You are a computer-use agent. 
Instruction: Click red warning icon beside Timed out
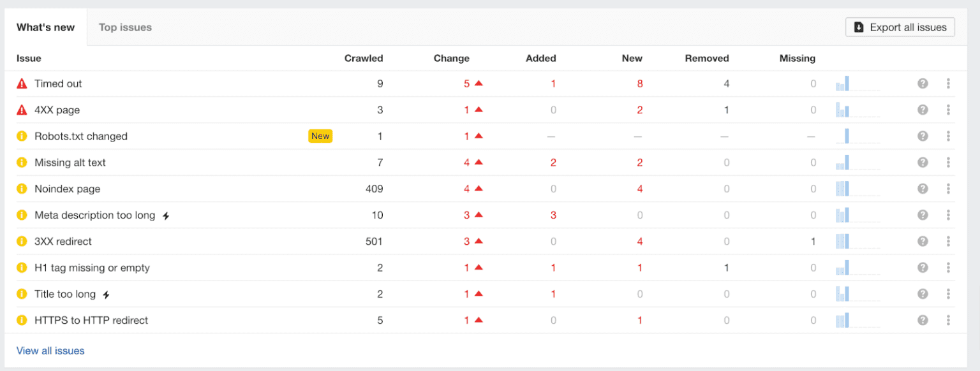[22, 84]
